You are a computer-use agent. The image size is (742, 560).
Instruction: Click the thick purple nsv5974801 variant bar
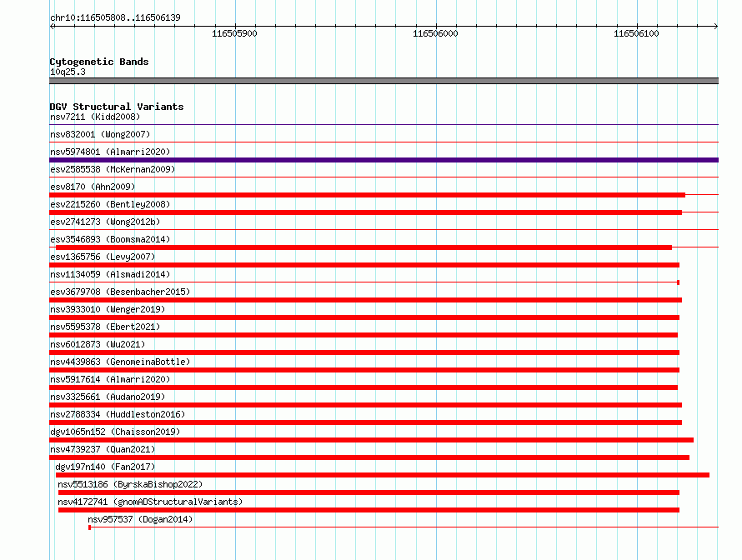click(384, 160)
